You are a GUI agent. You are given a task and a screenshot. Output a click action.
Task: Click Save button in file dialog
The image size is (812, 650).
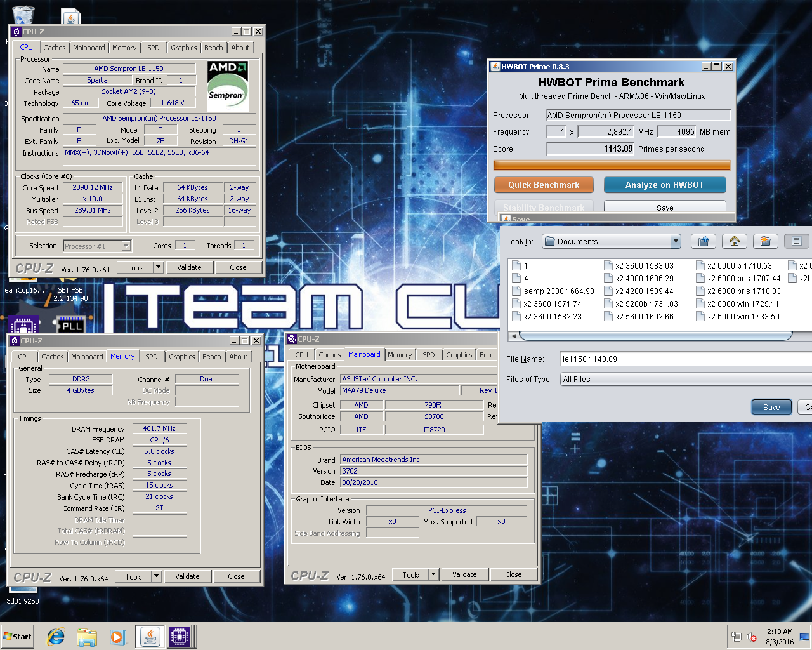771,407
